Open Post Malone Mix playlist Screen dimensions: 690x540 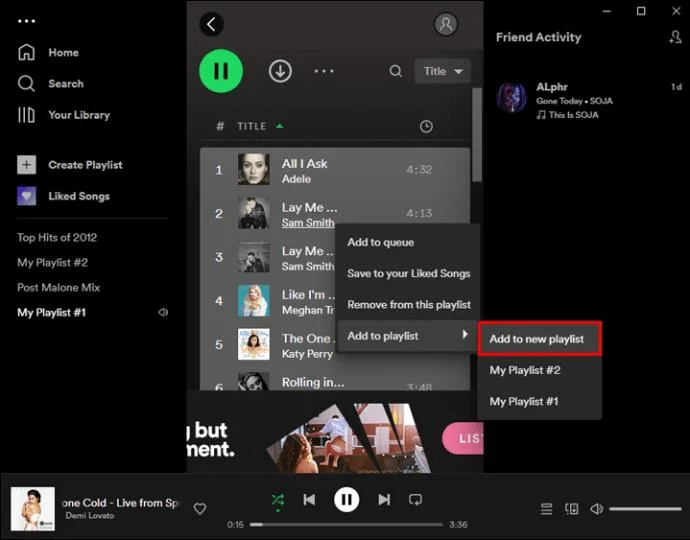59,287
